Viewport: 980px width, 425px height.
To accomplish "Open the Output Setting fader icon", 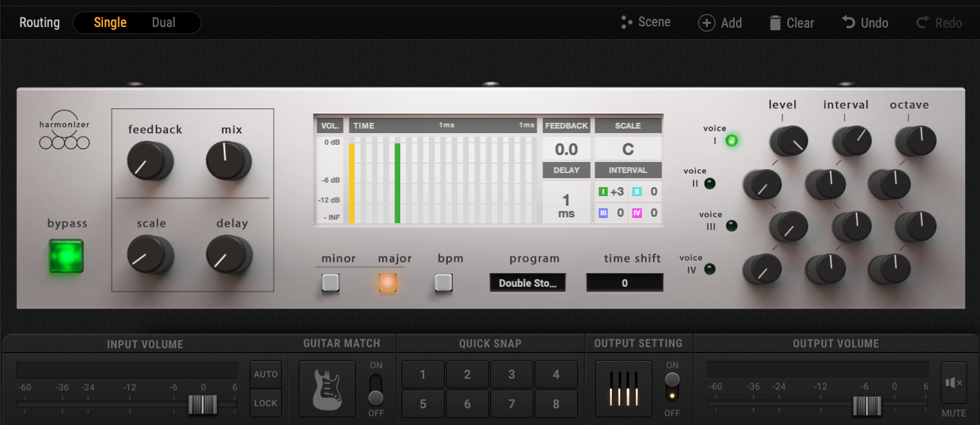I will click(x=624, y=388).
